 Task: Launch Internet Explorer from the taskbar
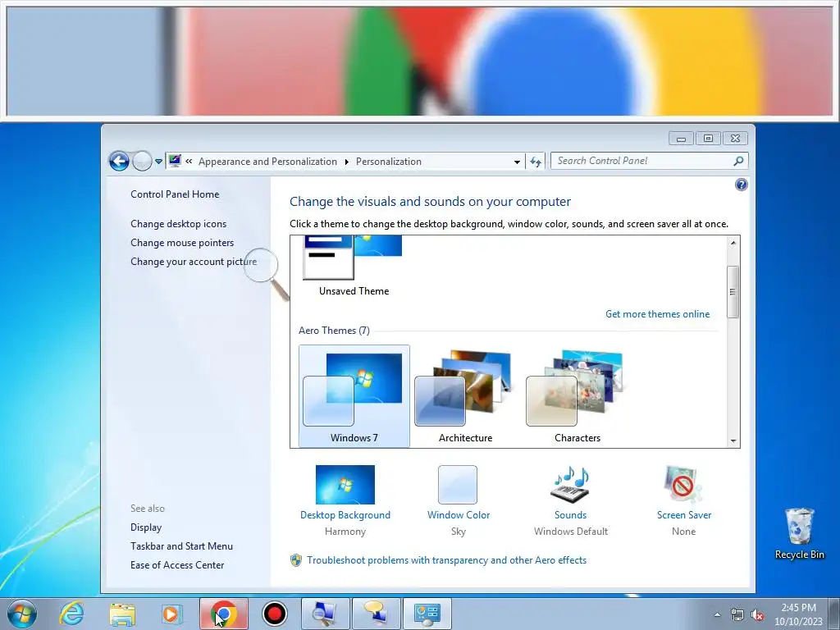coord(72,614)
